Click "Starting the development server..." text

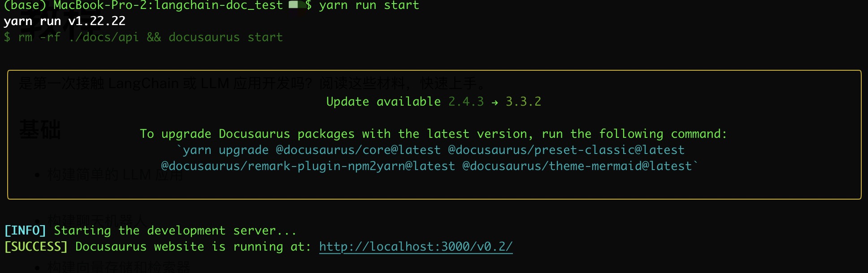click(x=175, y=230)
